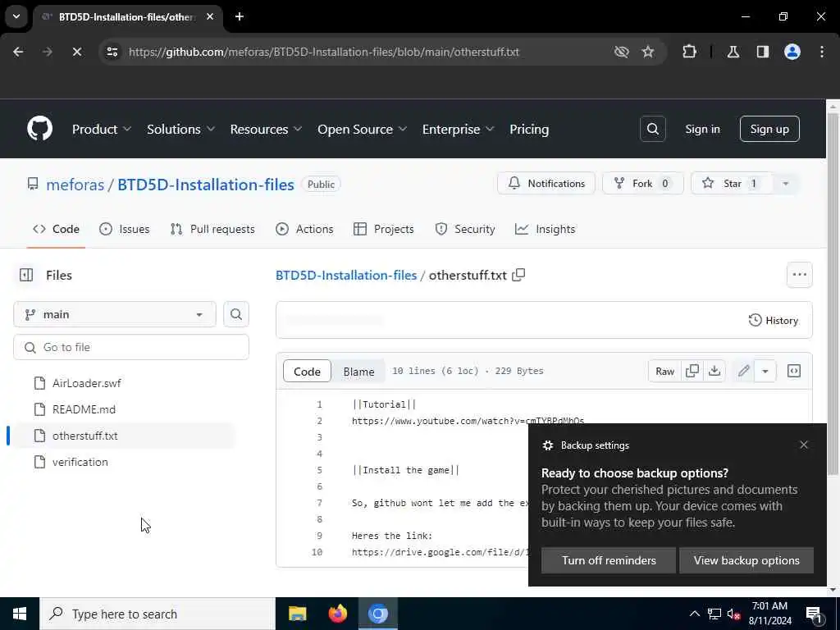The height and width of the screenshot is (630, 840).
Task: Show hidden system tray icons
Action: pyautogui.click(x=694, y=614)
